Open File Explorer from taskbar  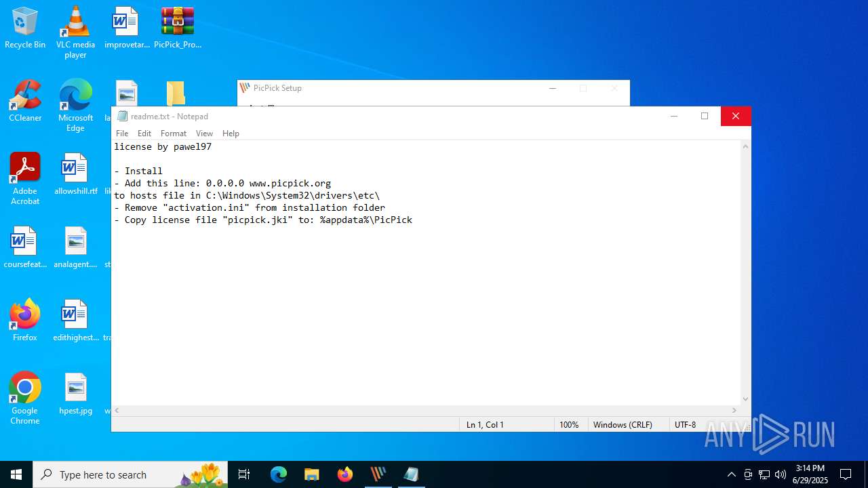click(311, 474)
